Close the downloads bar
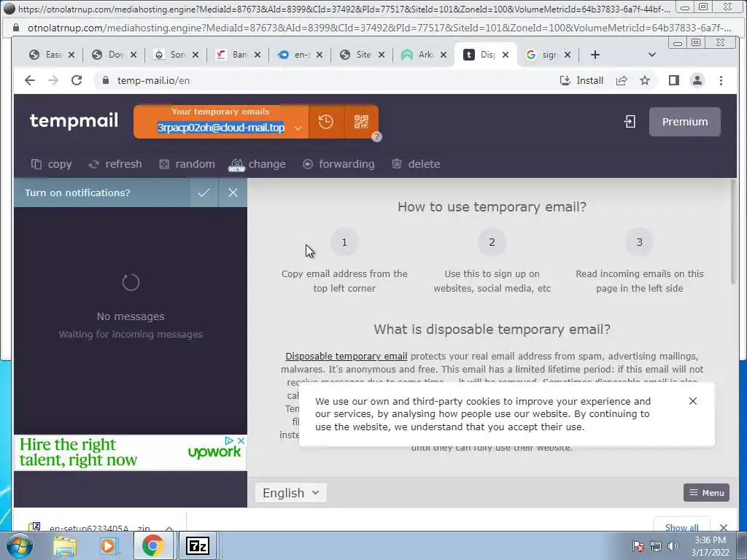Viewport: 747px width, 560px height. tap(724, 527)
